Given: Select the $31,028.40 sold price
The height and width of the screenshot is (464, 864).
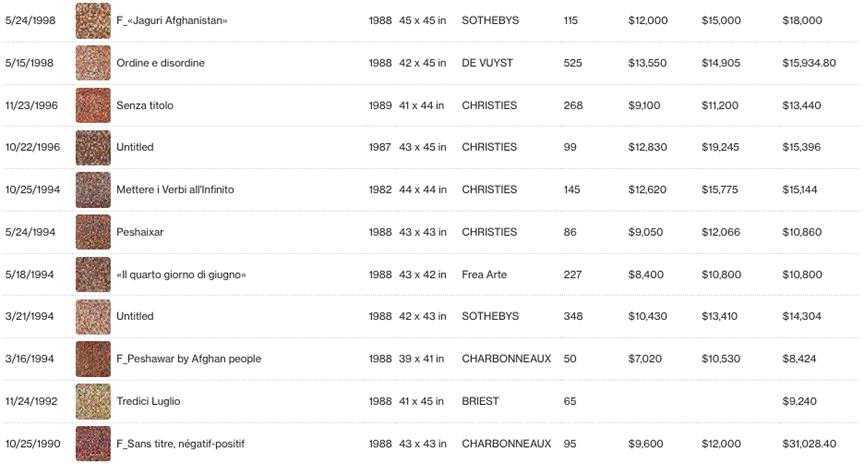Looking at the screenshot, I should 809,444.
